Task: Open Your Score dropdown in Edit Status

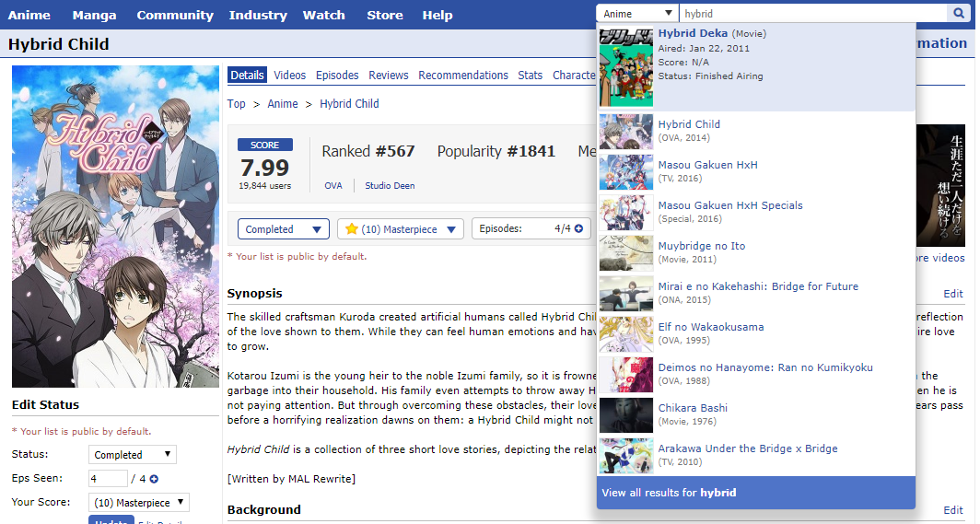Action: (138, 503)
